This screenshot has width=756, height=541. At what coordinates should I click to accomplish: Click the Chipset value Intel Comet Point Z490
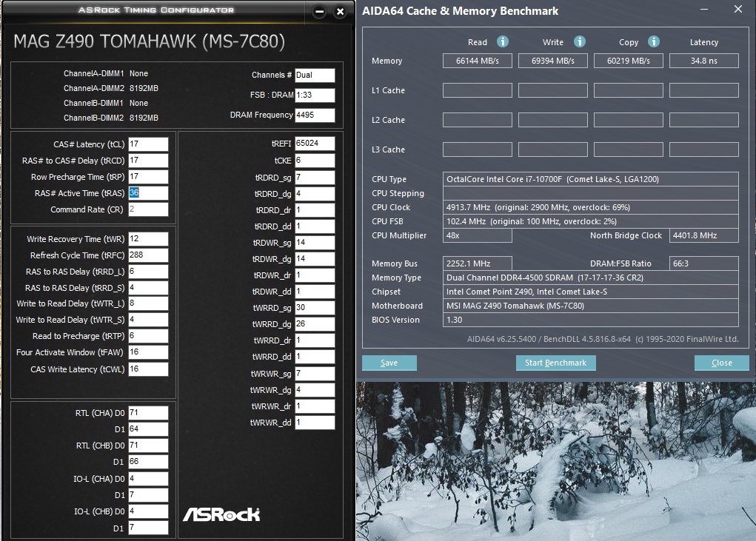(x=591, y=292)
